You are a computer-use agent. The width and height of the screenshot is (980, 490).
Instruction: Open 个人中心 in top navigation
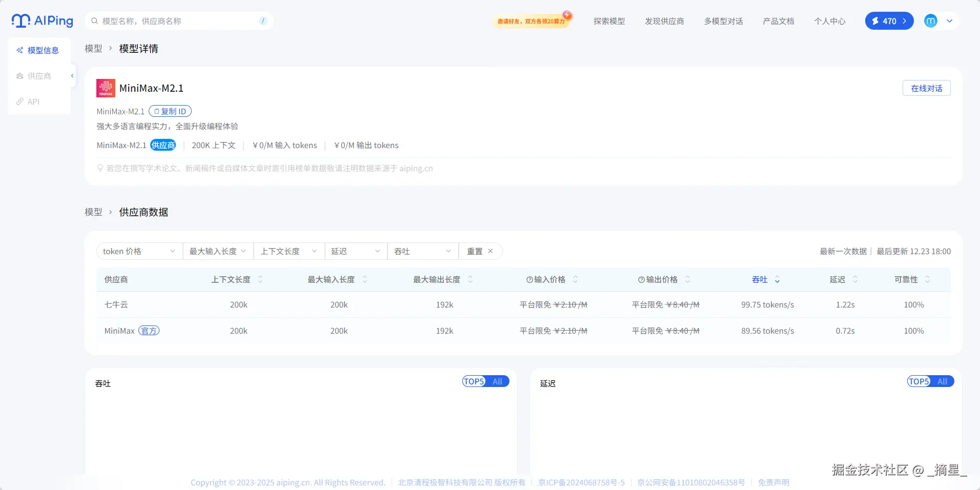tap(830, 21)
